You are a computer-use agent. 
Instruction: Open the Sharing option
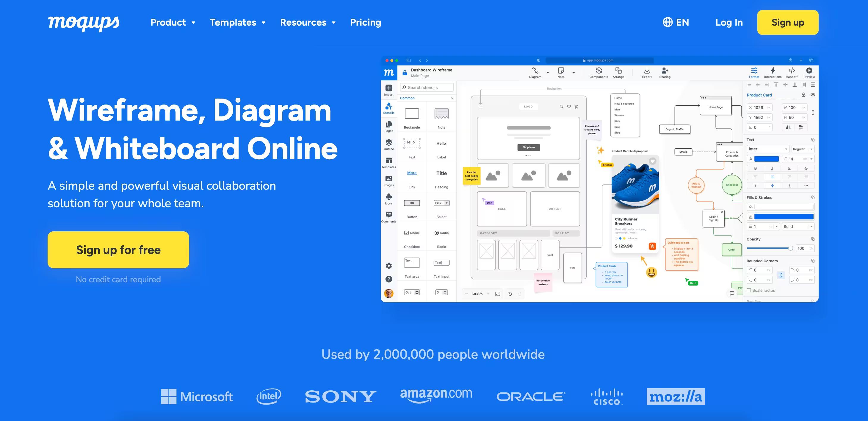(x=665, y=73)
